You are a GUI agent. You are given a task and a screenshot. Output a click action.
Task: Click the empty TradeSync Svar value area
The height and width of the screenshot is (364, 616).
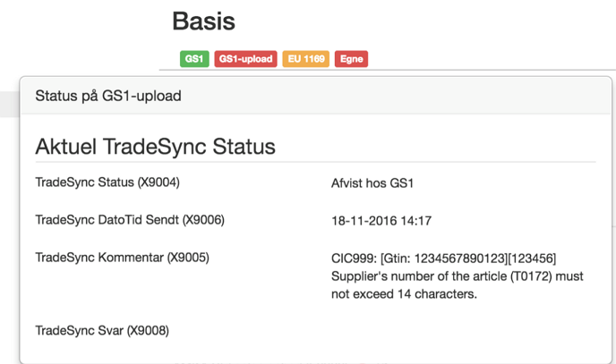point(448,331)
